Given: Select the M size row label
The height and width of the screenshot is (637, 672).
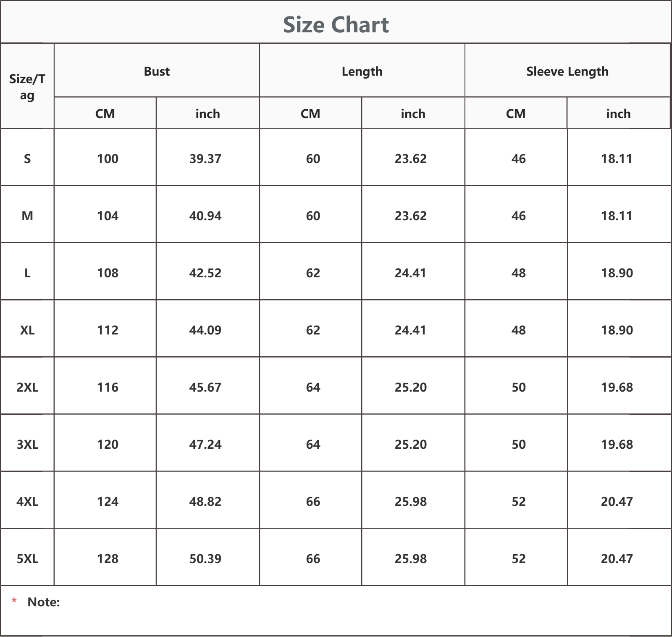Looking at the screenshot, I should [x=27, y=216].
